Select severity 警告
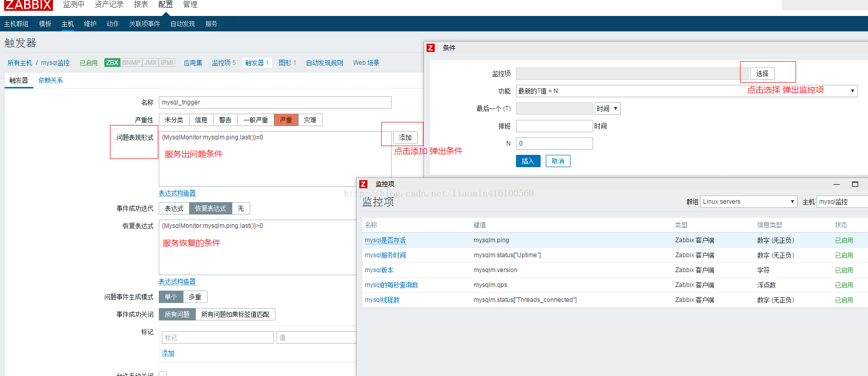This screenshot has width=868, height=376. click(226, 120)
